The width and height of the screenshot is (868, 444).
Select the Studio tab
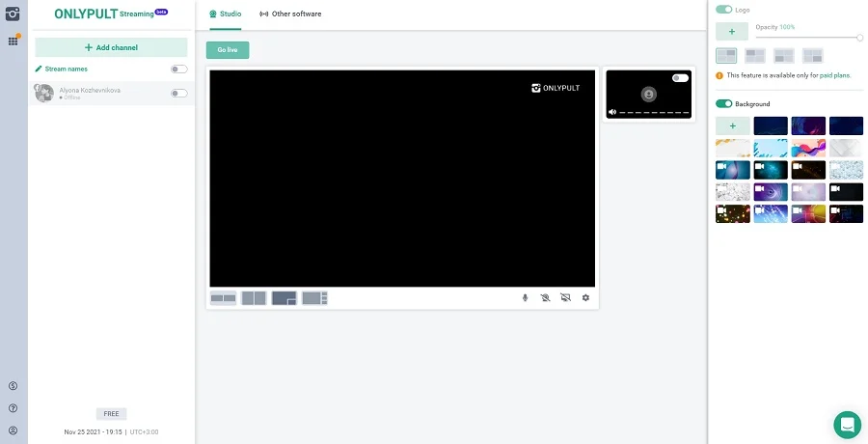tap(226, 14)
